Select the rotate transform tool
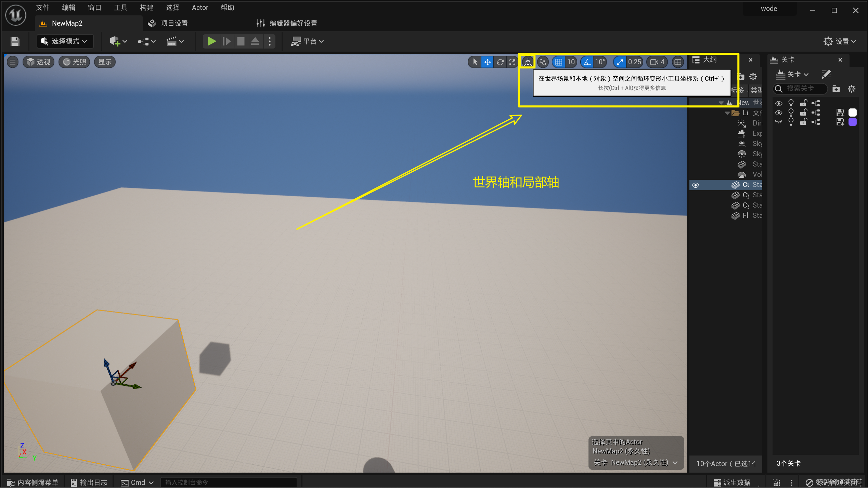The width and height of the screenshot is (868, 488). coord(500,62)
